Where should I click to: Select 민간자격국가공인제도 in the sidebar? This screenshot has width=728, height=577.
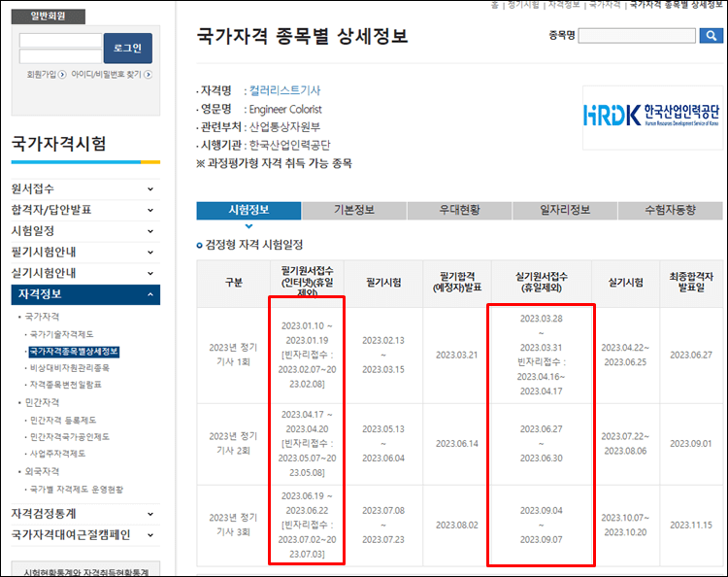tap(70, 437)
